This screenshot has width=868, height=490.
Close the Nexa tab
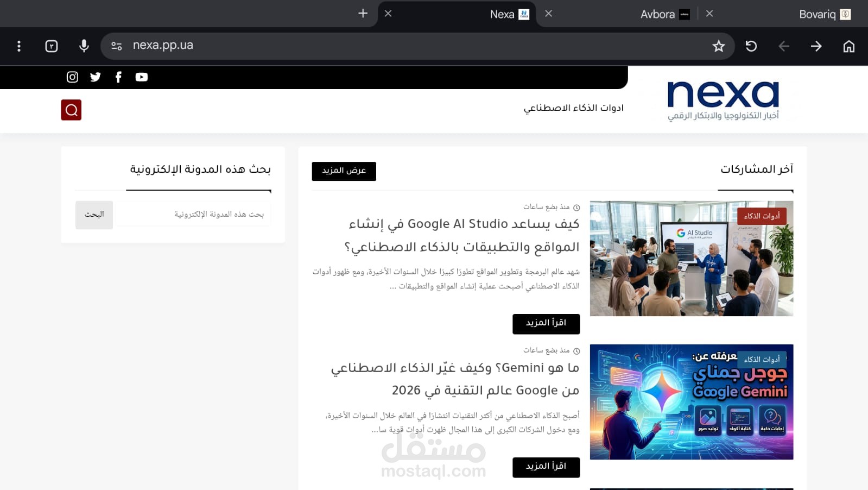(x=388, y=14)
